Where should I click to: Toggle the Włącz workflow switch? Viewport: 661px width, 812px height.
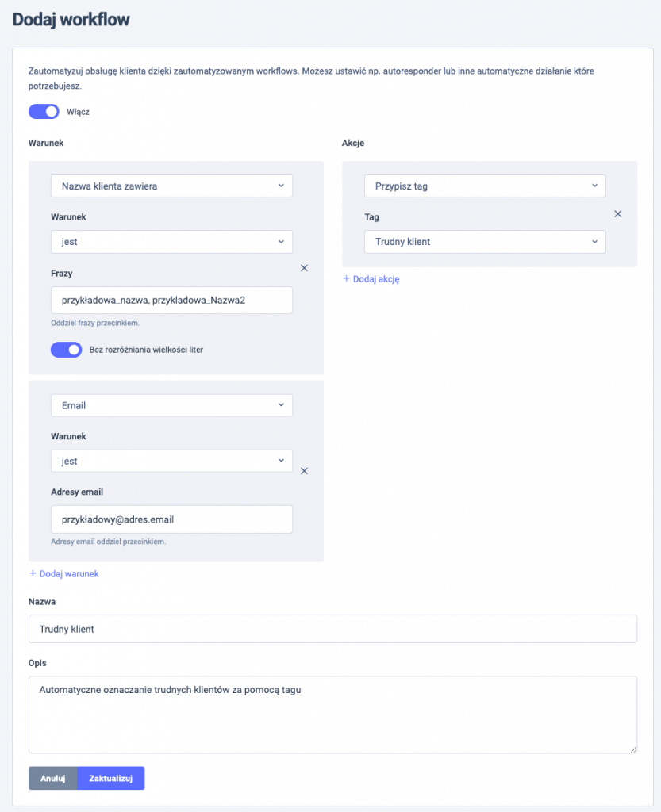click(x=44, y=111)
